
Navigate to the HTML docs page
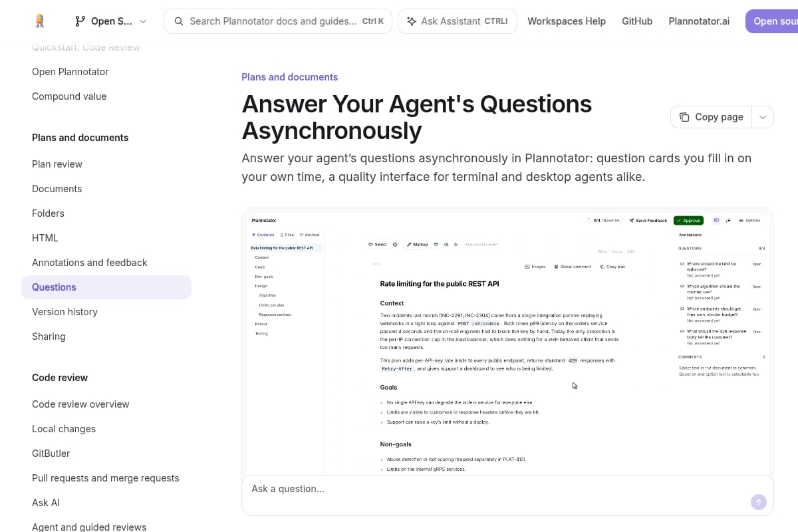coord(45,238)
